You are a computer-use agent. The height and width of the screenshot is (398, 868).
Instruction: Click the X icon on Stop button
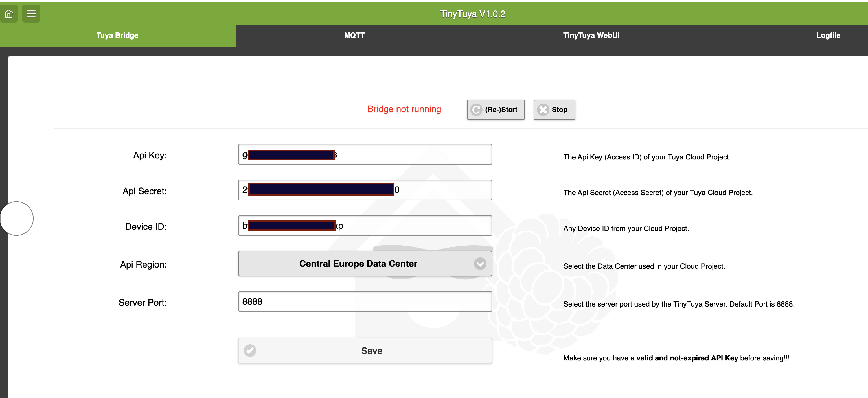[x=543, y=110]
